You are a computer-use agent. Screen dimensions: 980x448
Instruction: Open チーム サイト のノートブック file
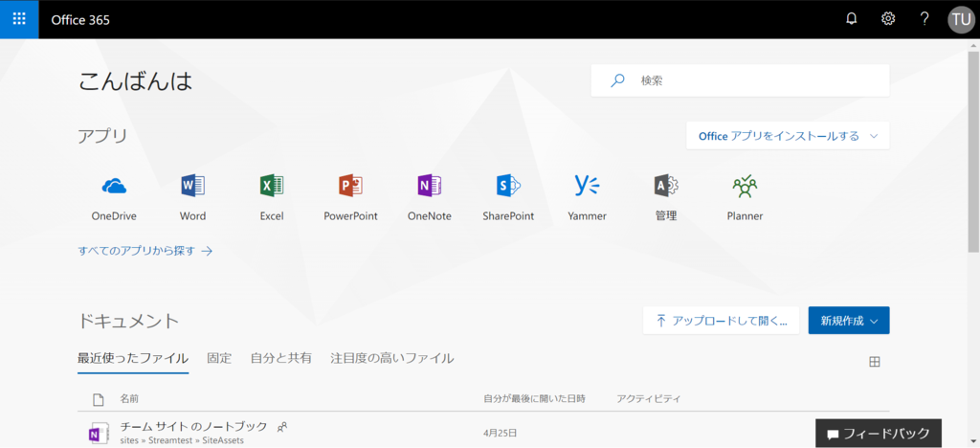193,427
